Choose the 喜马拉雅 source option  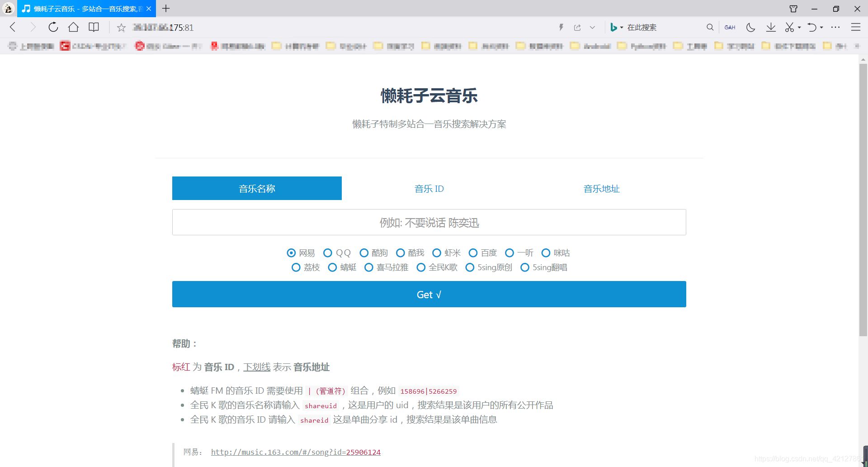pos(369,267)
